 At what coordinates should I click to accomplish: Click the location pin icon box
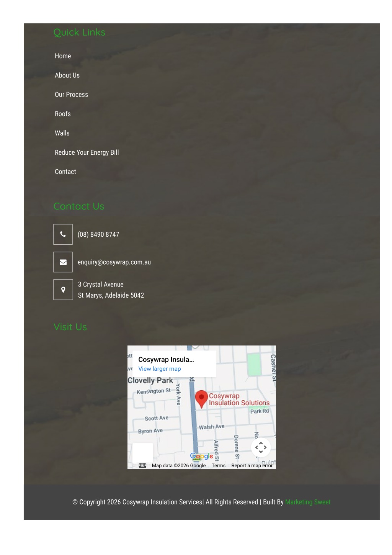63,290
